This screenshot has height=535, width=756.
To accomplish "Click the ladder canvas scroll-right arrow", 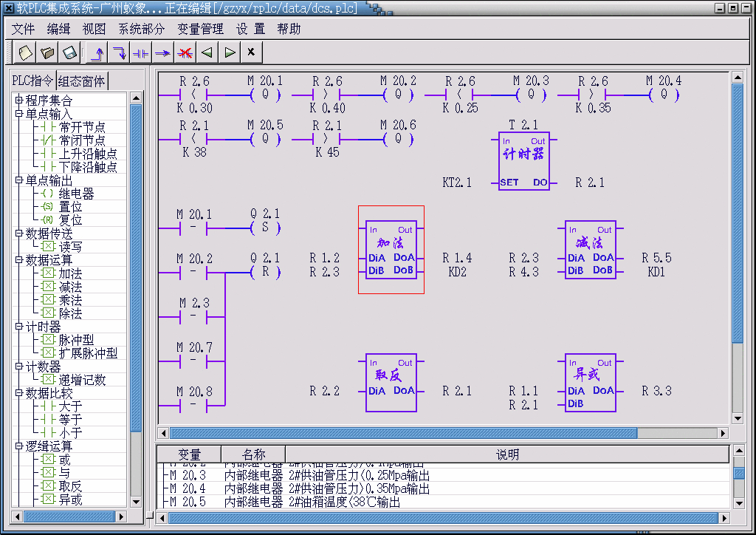I will [723, 433].
